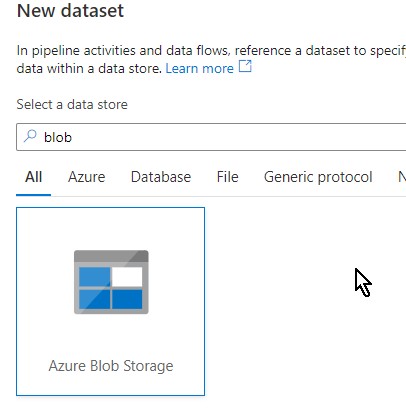This screenshot has height=413, width=406.
Task: Open the external link icon beside Learn more
Action: (x=245, y=66)
